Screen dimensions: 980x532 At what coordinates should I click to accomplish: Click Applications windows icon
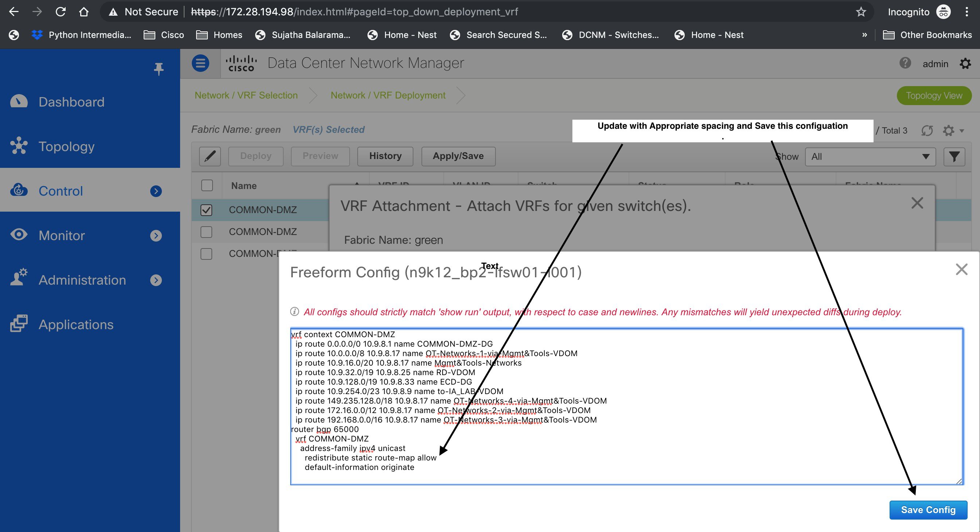pos(19,324)
